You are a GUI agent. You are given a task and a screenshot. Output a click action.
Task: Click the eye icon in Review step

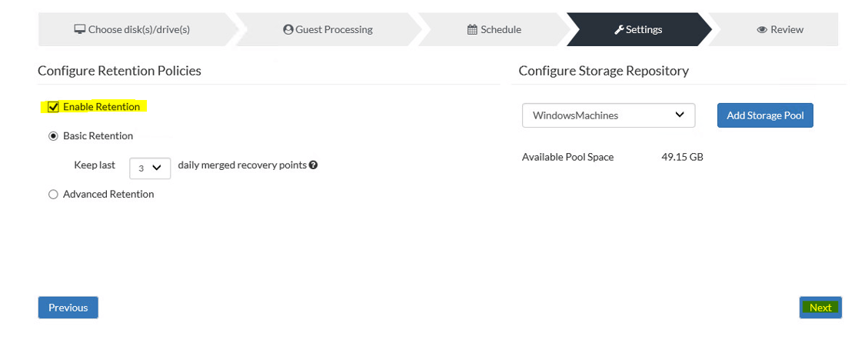[x=762, y=30]
